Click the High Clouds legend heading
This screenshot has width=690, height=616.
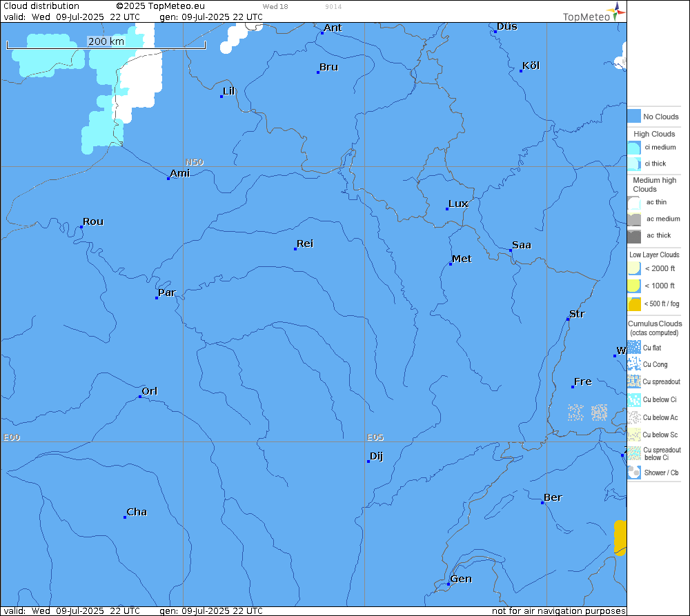click(654, 134)
